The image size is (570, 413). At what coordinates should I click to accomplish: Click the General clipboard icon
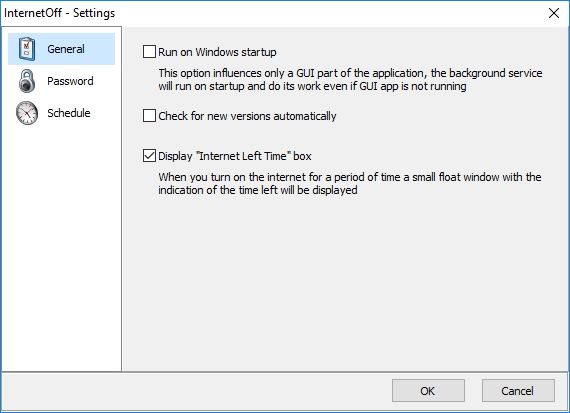coord(27,49)
